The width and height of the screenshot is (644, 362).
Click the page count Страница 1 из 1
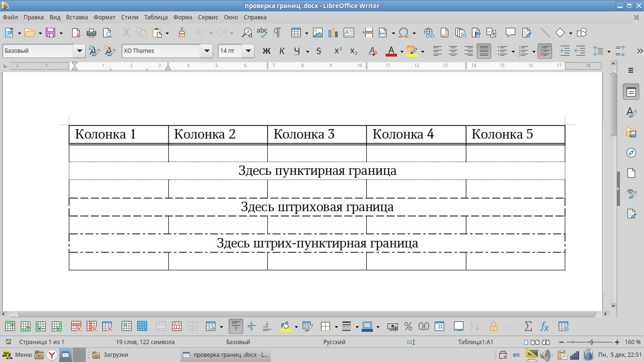41,342
